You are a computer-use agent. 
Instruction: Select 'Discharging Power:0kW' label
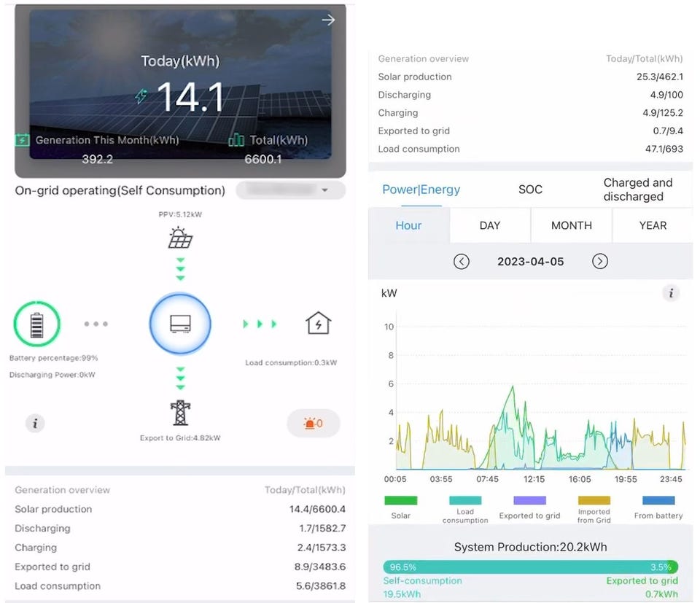click(x=52, y=375)
